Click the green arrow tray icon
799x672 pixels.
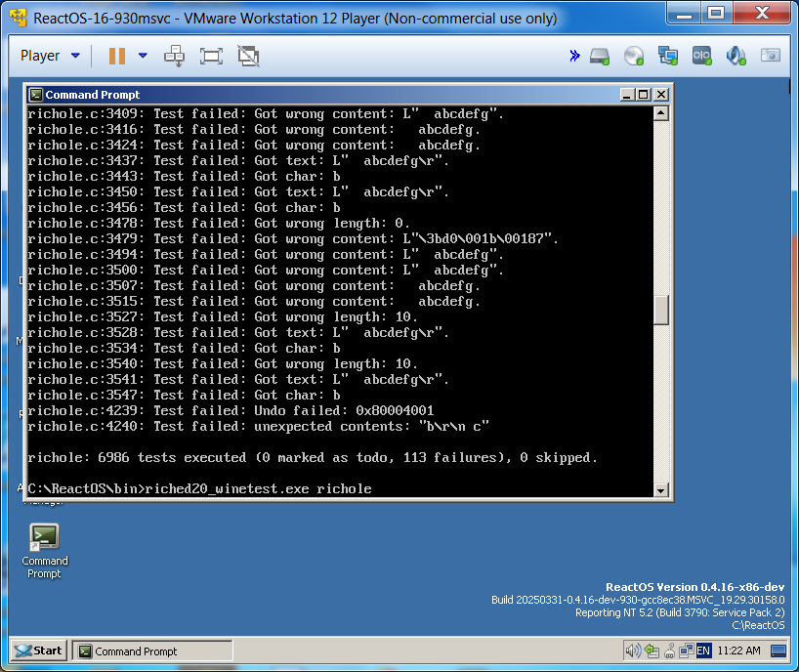pyautogui.click(x=652, y=651)
